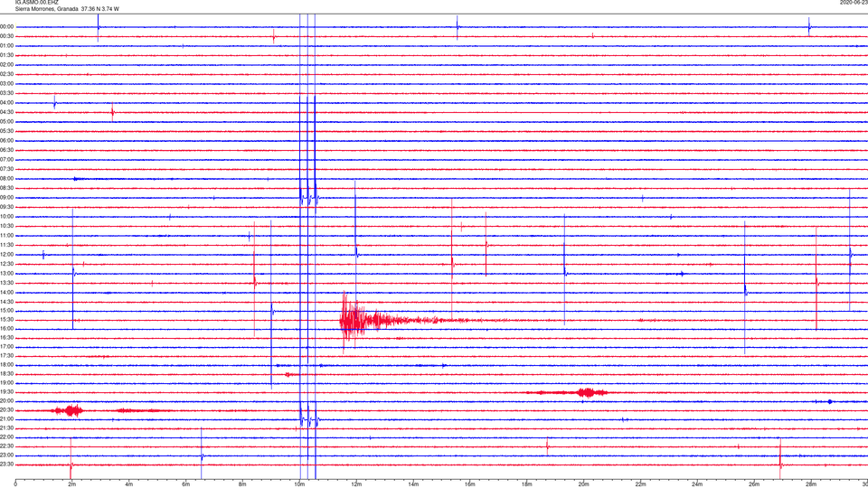Screen dimensions: 868x488
Task: Select the 01:30 trace label
Action: coord(6,55)
